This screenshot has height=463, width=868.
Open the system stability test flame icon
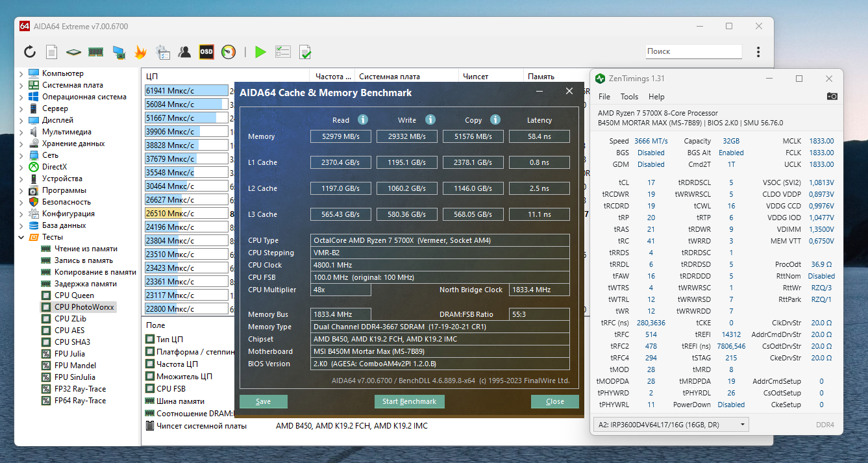(140, 52)
